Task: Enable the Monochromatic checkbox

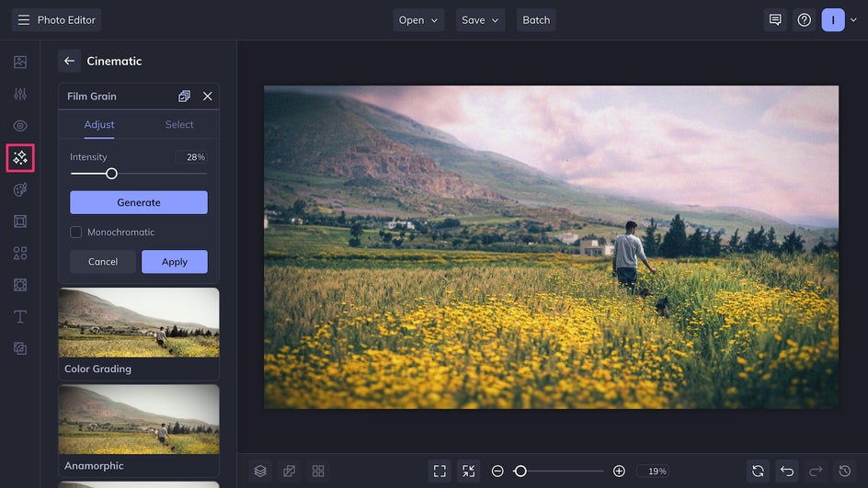Action: (x=75, y=232)
